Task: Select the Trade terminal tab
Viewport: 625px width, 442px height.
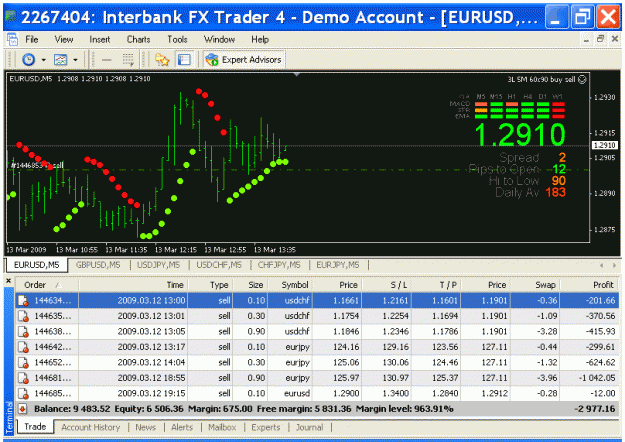Action: 35,427
